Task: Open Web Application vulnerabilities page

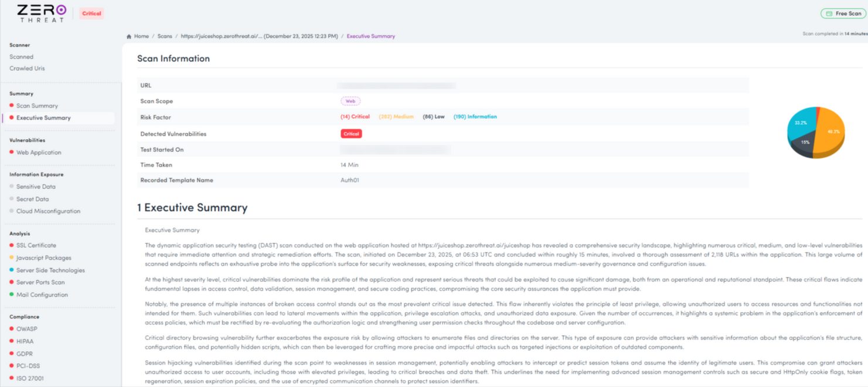Action: (x=39, y=152)
